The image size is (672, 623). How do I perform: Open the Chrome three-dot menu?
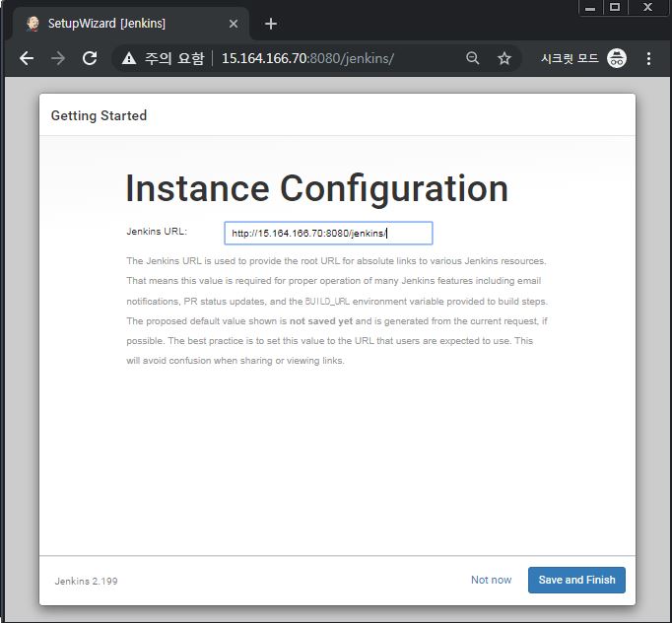click(x=649, y=58)
